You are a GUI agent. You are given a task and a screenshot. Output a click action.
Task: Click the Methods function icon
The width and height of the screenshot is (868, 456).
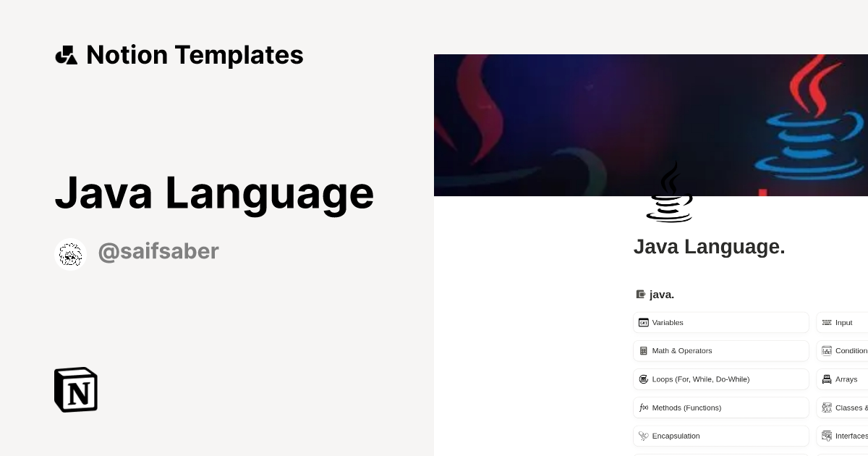click(x=644, y=408)
